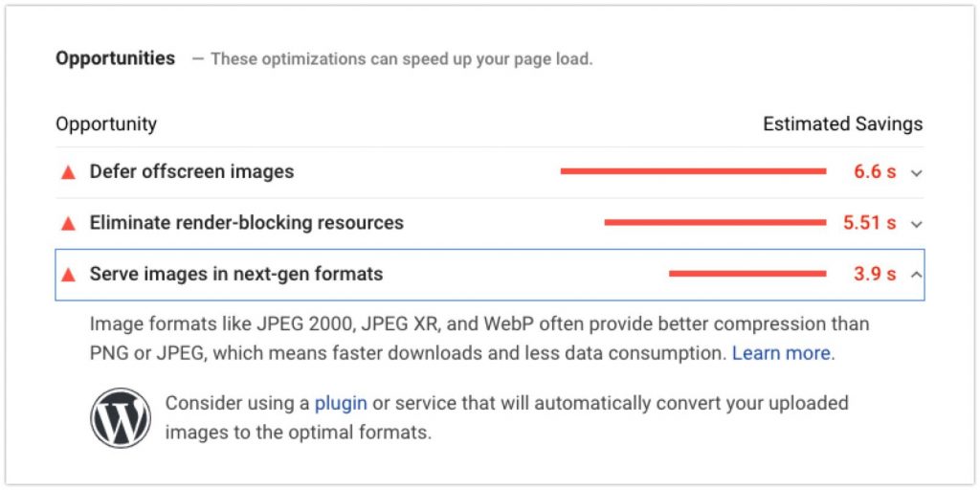Collapse the Serve images in next-gen formats chevron
The width and height of the screenshot is (980, 490).
click(916, 275)
